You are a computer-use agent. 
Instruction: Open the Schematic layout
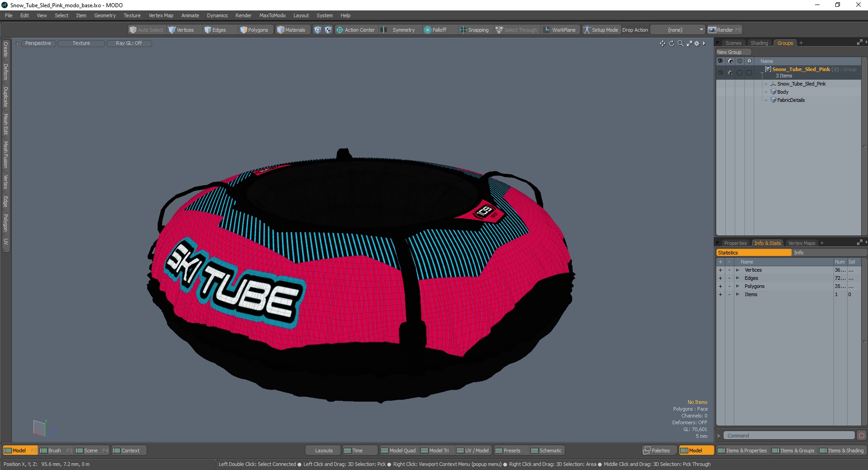(x=546, y=451)
